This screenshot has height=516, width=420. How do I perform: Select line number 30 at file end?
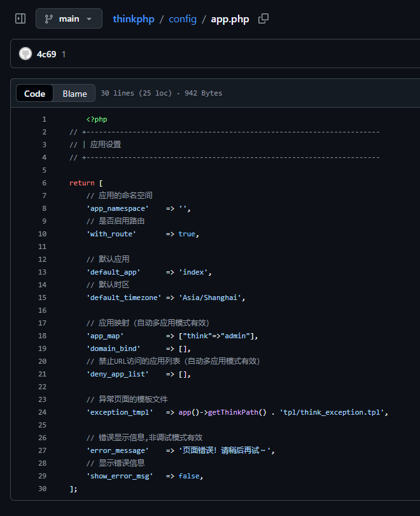click(x=42, y=488)
